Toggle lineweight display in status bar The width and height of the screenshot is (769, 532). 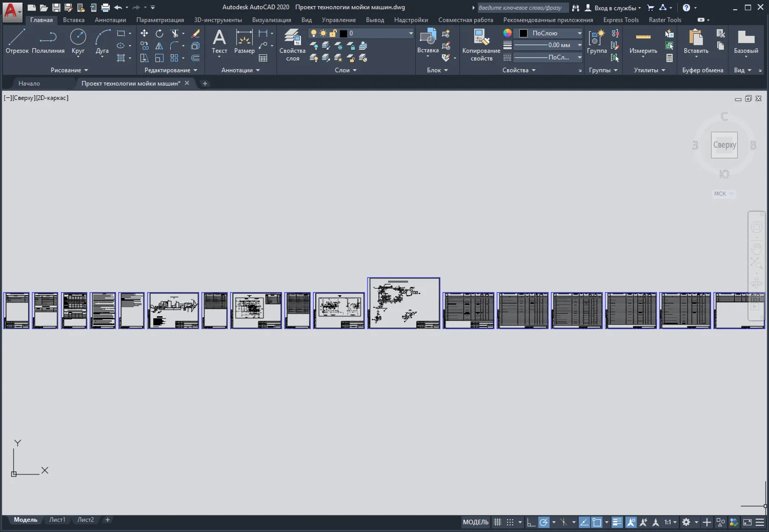pos(617,522)
